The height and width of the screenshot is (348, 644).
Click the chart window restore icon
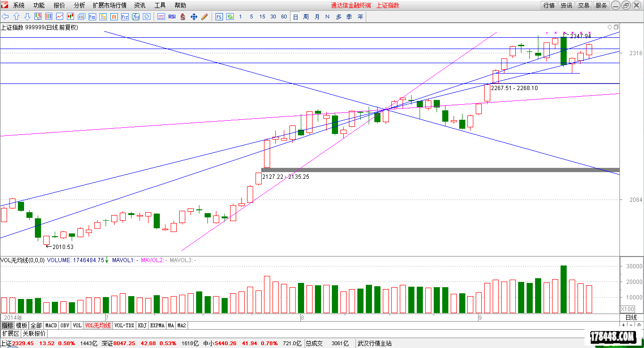[x=616, y=27]
